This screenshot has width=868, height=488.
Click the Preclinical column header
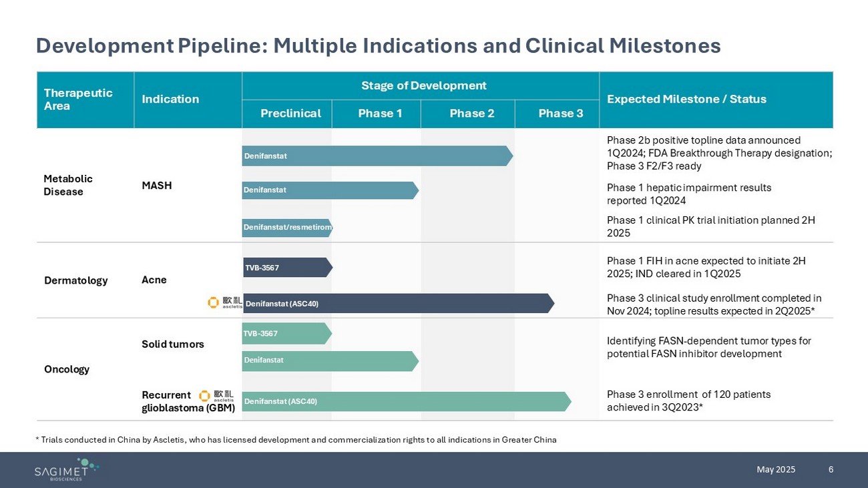pos(290,113)
